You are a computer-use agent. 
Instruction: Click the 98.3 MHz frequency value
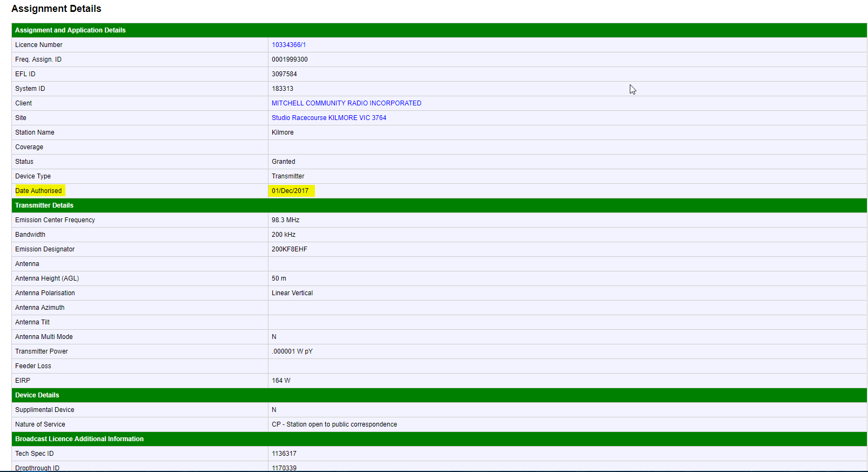pyautogui.click(x=285, y=220)
